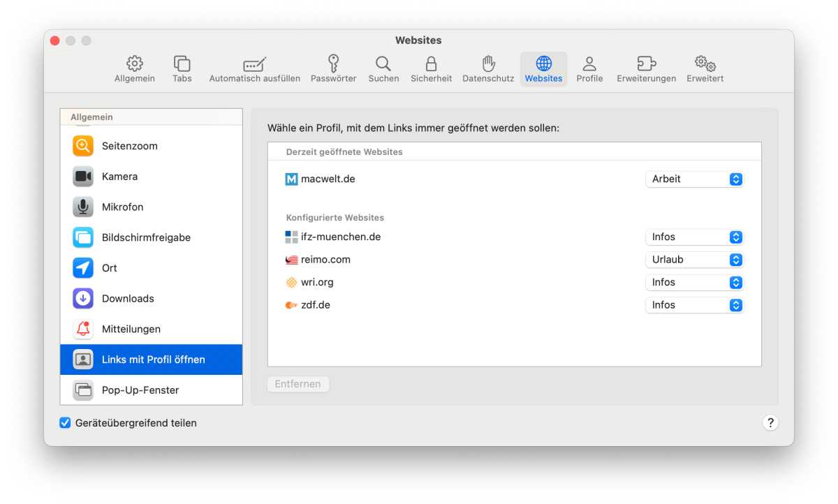This screenshot has width=838, height=504.
Task: Open Pop-Up-Fenster sidebar entry
Action: point(152,390)
